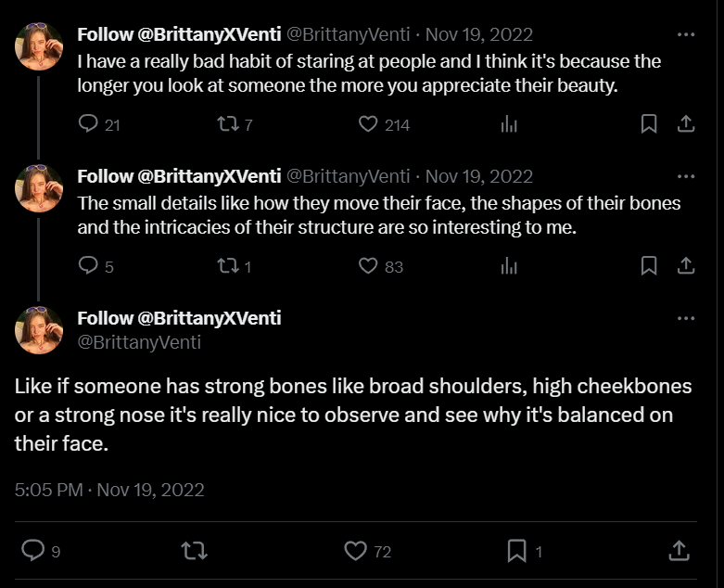This screenshot has width=724, height=588.
Task: Open more options for the second tweet
Action: (x=686, y=176)
